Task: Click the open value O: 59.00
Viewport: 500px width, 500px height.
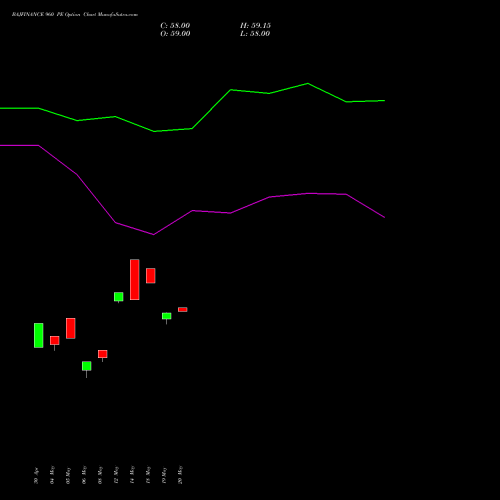Action: pyautogui.click(x=175, y=34)
